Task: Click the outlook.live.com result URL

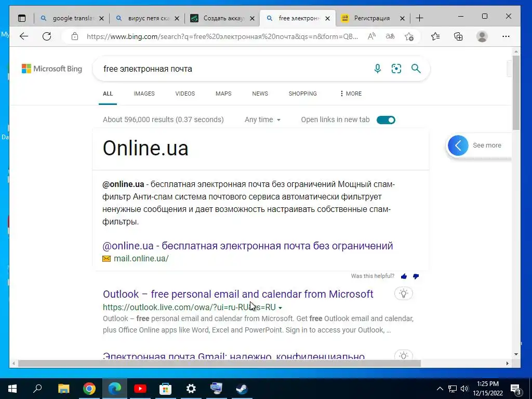Action: 189,308
